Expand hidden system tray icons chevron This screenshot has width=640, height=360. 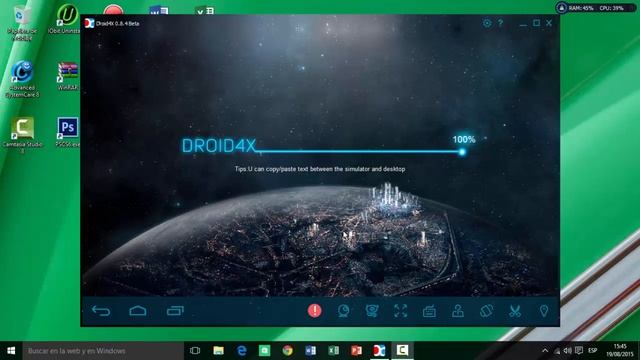[x=545, y=351]
